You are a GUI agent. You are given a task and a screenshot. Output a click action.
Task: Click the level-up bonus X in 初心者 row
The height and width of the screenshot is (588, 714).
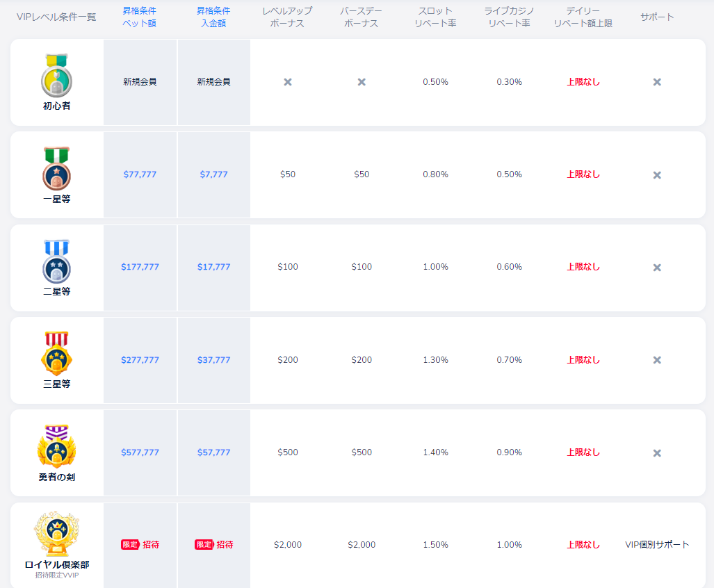(288, 82)
